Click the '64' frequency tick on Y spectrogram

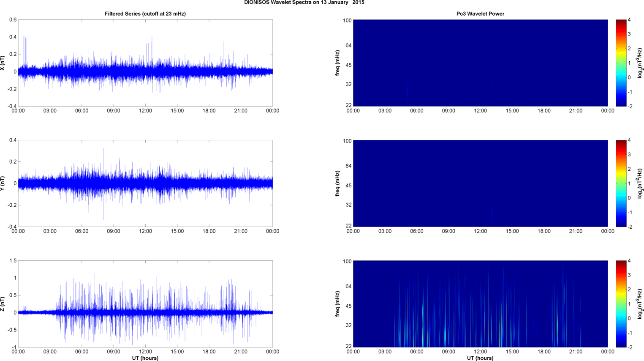pos(349,166)
